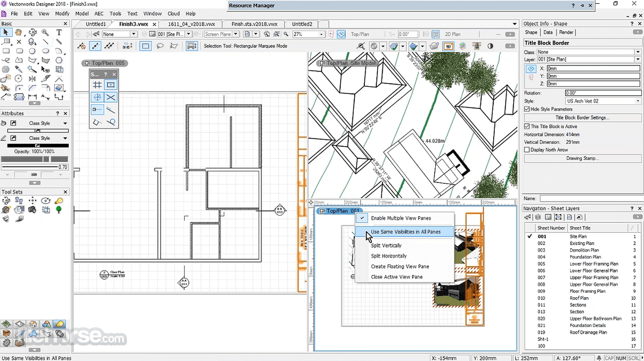Pick the Eyedropper tool

click(18, 69)
